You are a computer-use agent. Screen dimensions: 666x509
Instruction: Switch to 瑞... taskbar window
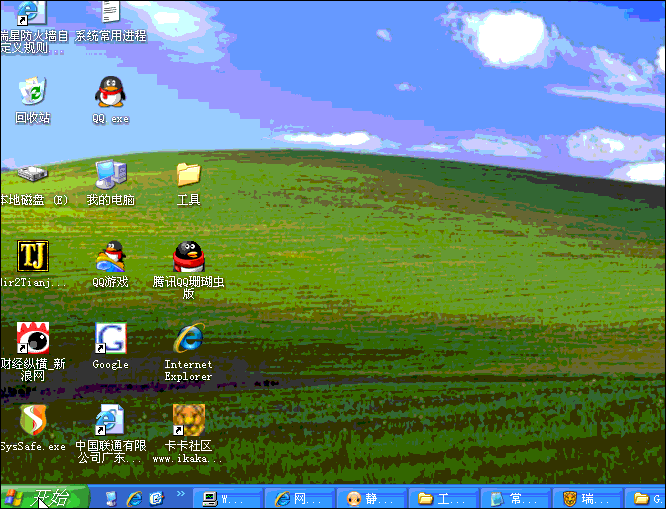[x=587, y=498]
